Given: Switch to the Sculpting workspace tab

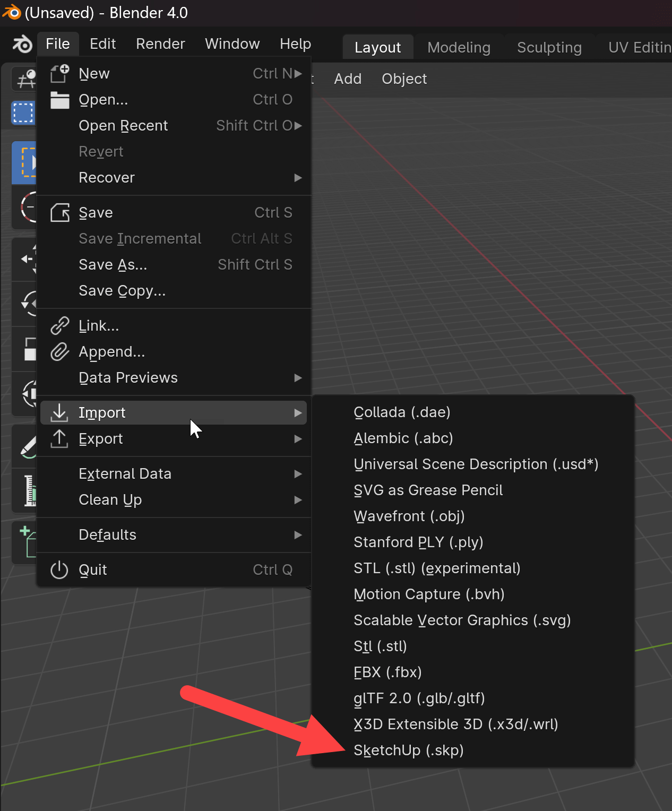Looking at the screenshot, I should [549, 47].
